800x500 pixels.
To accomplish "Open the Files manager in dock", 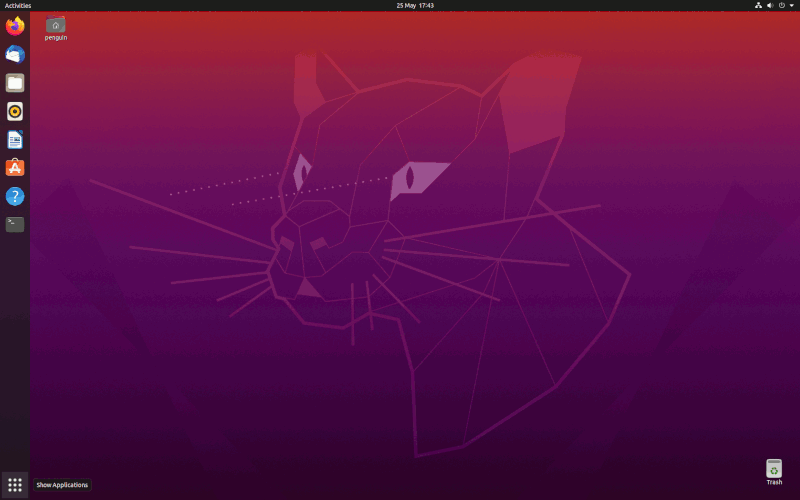I will [15, 83].
